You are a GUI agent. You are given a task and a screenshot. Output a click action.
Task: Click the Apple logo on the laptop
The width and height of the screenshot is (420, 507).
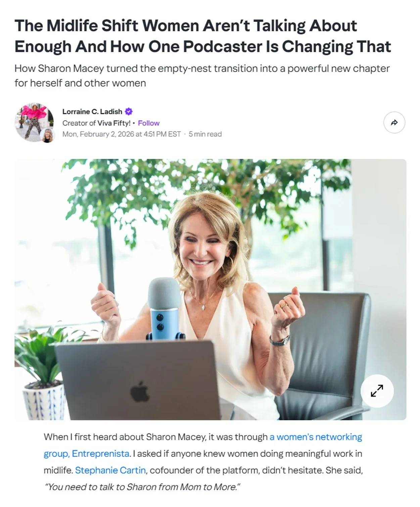pyautogui.click(x=140, y=392)
